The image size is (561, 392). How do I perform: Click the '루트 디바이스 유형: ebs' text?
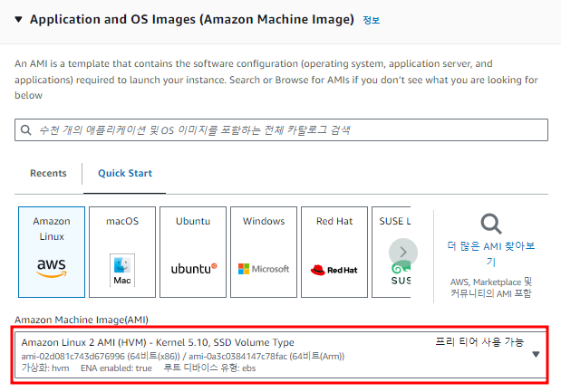(209, 368)
